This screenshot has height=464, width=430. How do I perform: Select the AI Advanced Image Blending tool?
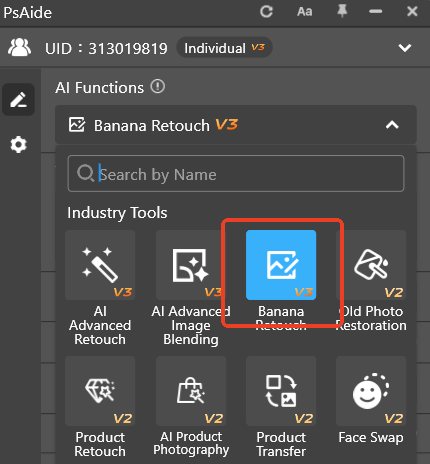click(x=191, y=265)
